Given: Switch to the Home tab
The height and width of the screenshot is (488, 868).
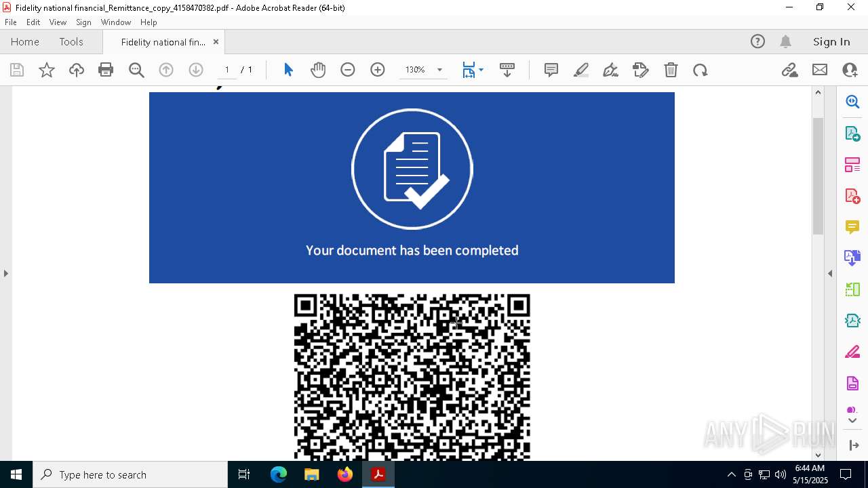Looking at the screenshot, I should [x=25, y=42].
